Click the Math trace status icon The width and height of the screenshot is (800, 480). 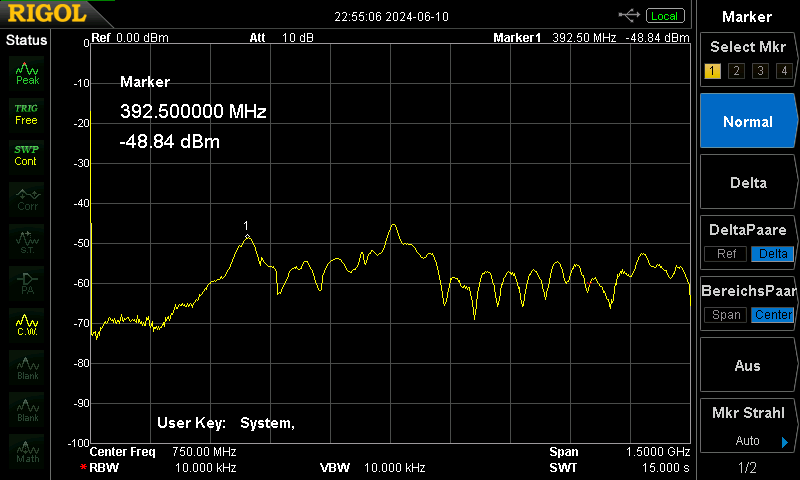point(27,451)
